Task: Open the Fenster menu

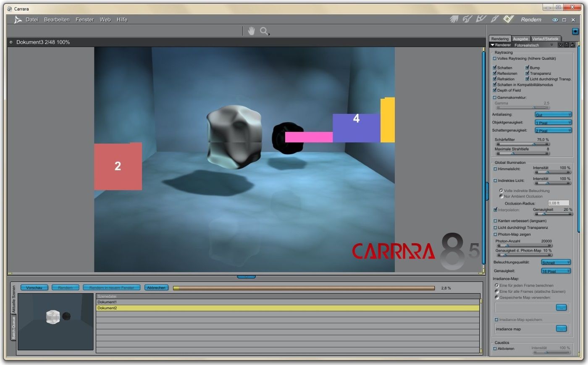Action: pyautogui.click(x=84, y=20)
